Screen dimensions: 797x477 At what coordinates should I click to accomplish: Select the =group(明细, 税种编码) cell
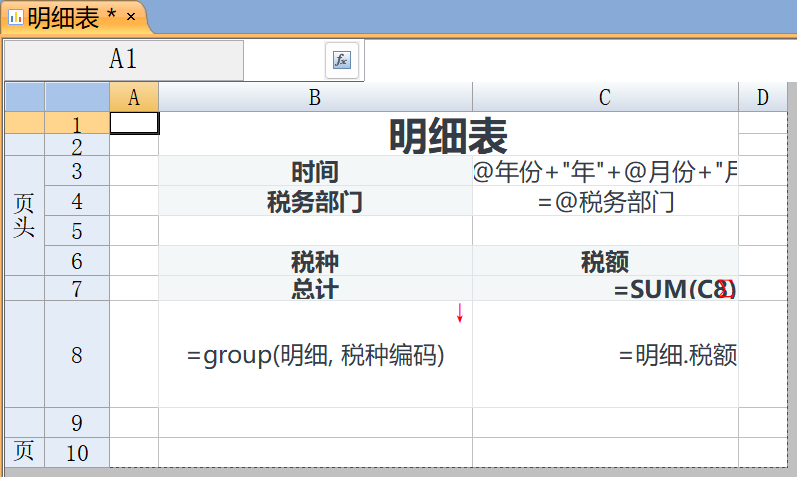315,355
